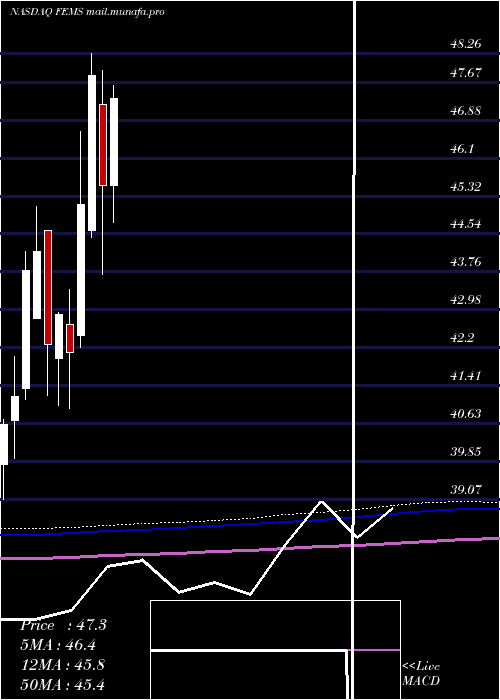Click the 46.88 price axis label

coord(466,110)
